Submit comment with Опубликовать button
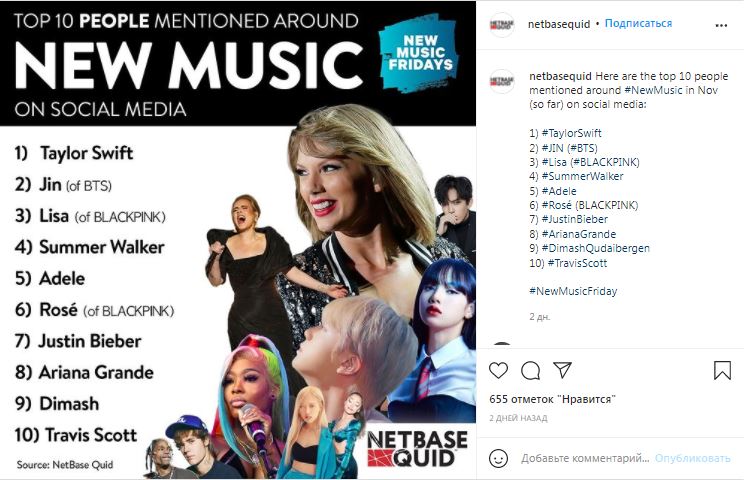Screen dimensions: 744x480 pos(692,458)
